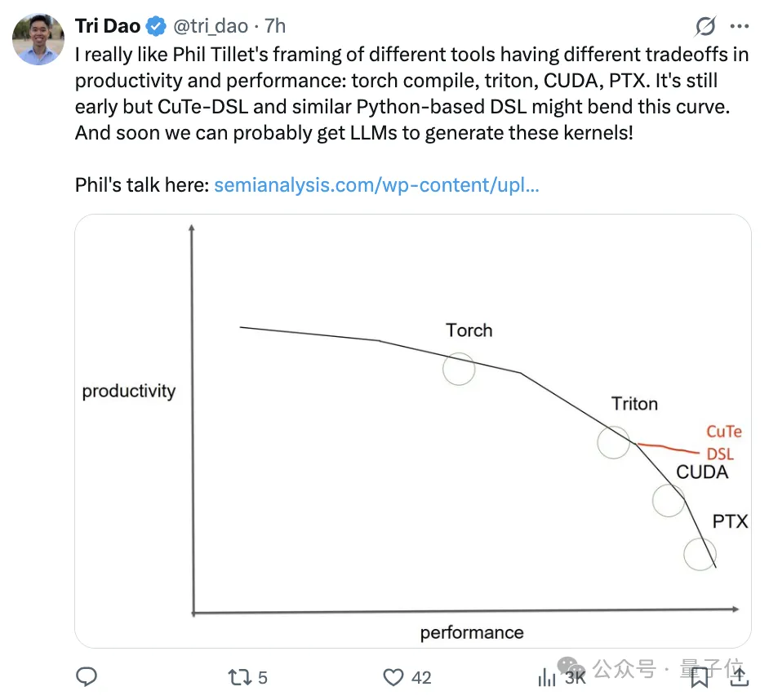
Task: Click the PTX circle marker in chart
Action: pyautogui.click(x=700, y=554)
